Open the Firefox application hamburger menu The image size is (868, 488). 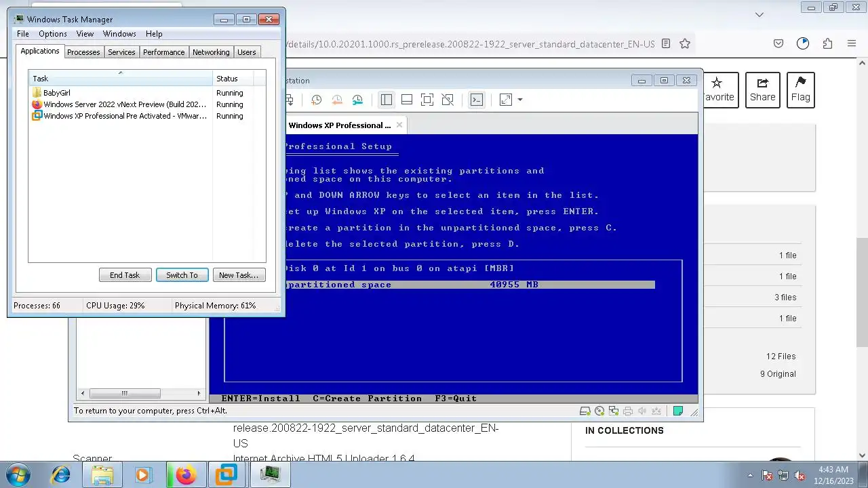click(x=852, y=43)
